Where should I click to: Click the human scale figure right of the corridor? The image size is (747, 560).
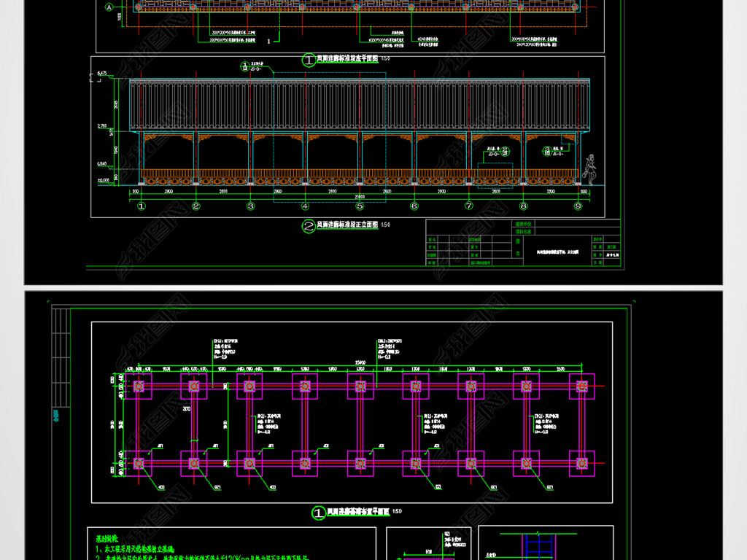(590, 171)
